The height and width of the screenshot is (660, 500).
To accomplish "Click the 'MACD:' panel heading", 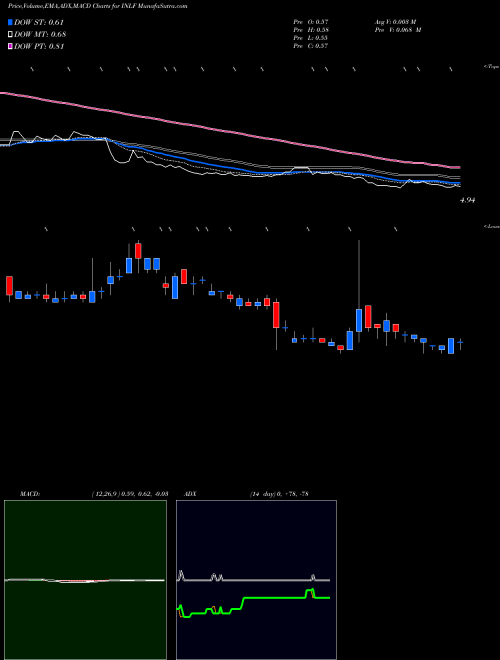I will 29,494.
